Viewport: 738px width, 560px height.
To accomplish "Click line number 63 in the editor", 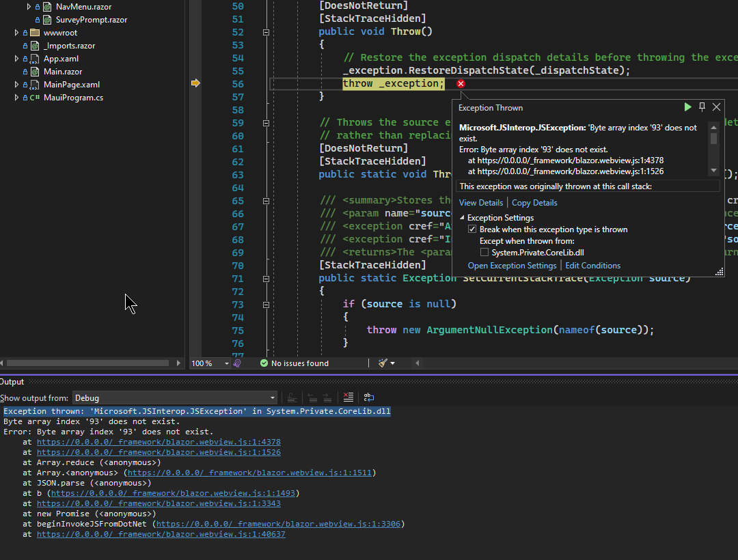I will (x=238, y=174).
